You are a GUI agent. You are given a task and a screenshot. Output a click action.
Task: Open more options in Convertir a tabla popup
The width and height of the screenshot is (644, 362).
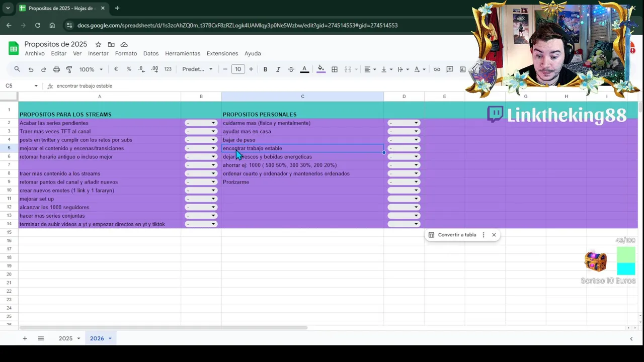pyautogui.click(x=484, y=235)
